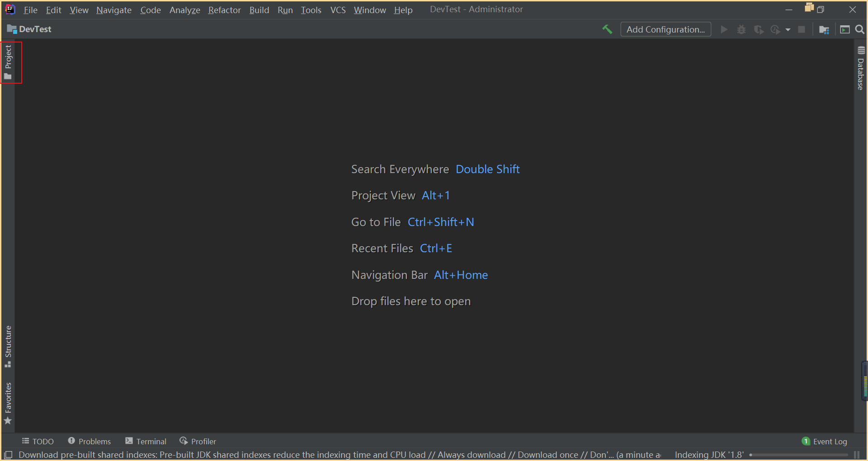Viewport: 868px width, 461px height.
Task: Click the IntelliJ IDEA logo in title bar
Action: [10, 9]
